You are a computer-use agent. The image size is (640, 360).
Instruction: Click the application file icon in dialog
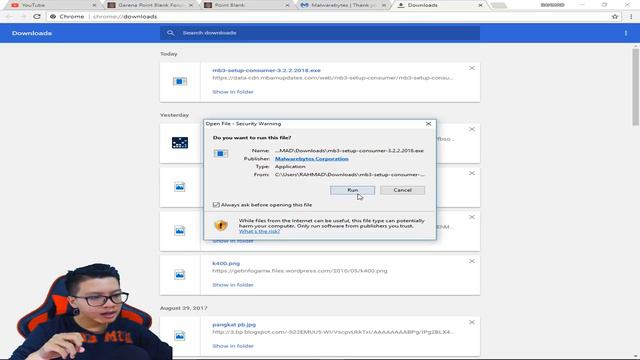(221, 153)
